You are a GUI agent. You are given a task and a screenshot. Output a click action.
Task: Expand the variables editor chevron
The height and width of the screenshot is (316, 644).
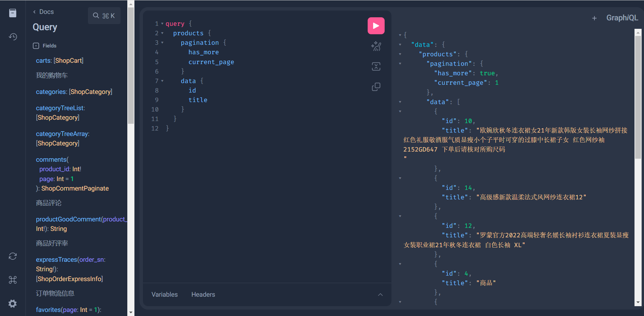pyautogui.click(x=380, y=295)
